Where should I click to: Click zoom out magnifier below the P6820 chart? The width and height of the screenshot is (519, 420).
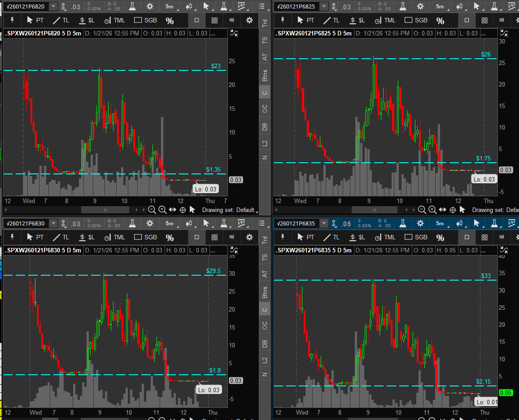[152, 210]
